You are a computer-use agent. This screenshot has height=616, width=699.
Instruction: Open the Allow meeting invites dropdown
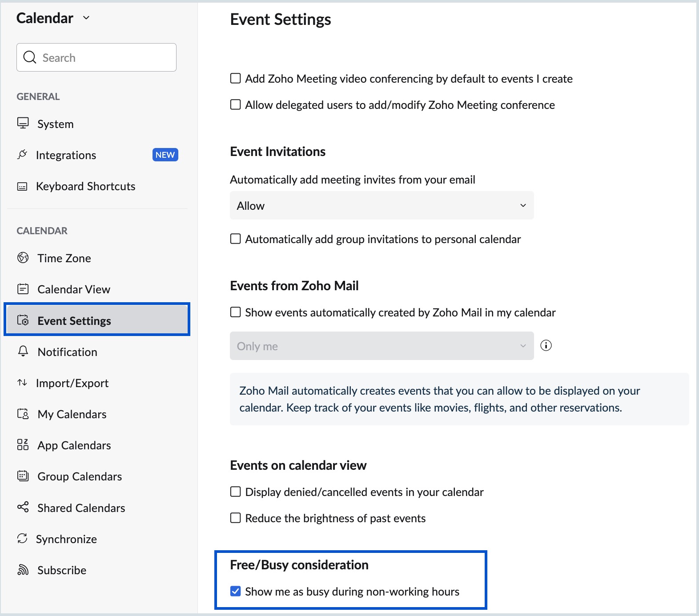point(382,205)
